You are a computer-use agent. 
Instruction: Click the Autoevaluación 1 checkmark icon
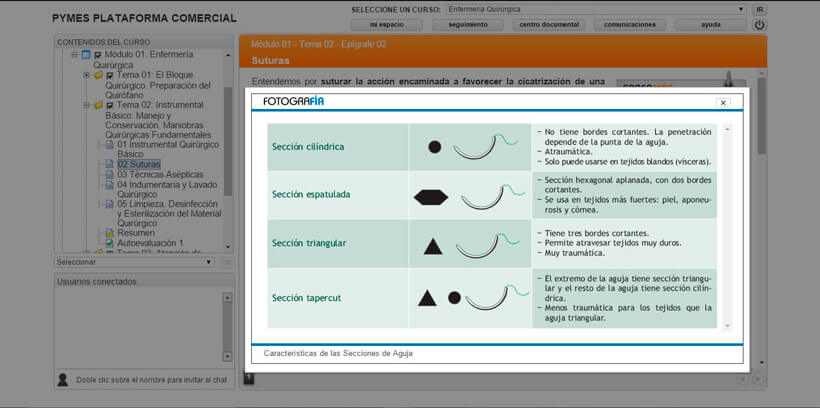pyautogui.click(x=109, y=243)
